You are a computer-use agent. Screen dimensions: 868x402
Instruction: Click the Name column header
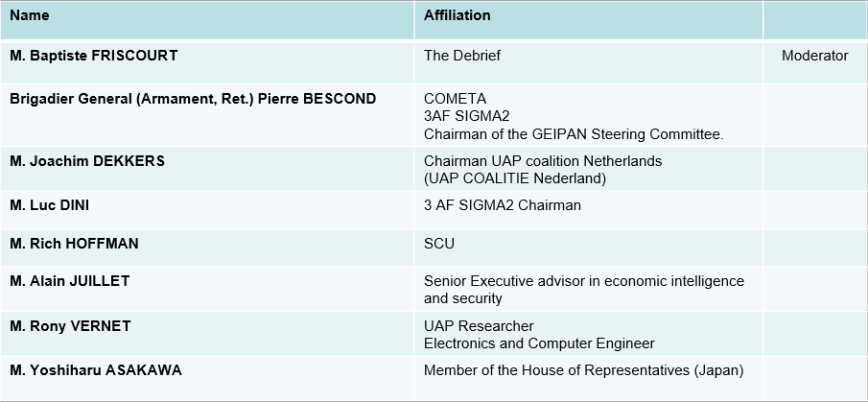point(30,15)
